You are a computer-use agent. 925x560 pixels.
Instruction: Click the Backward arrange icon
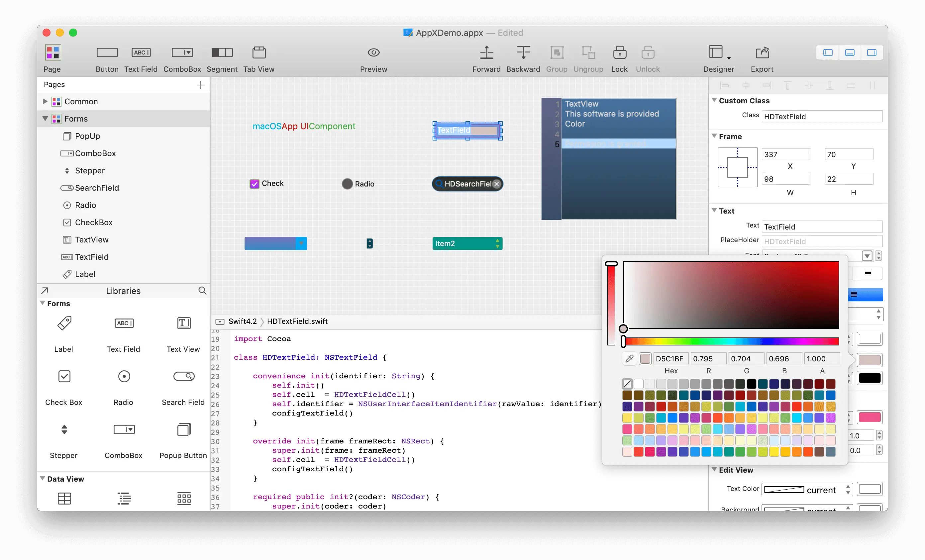(x=523, y=52)
